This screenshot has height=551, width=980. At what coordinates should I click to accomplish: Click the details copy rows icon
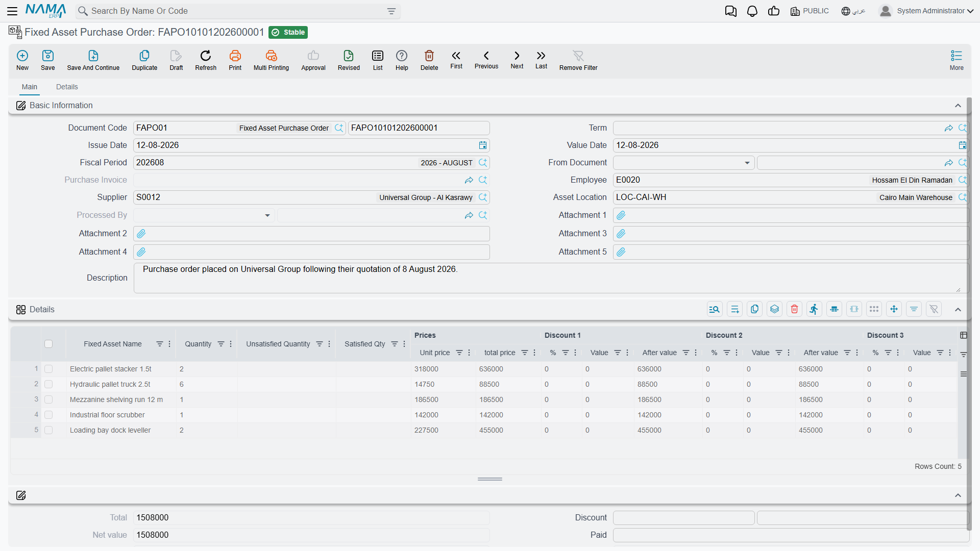tap(755, 309)
